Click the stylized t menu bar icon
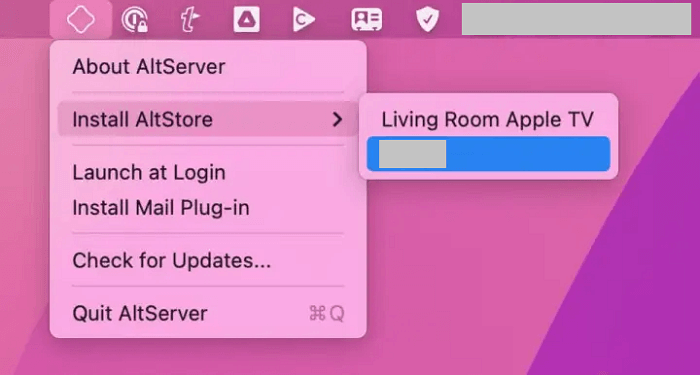This screenshot has height=375, width=700. 190,20
